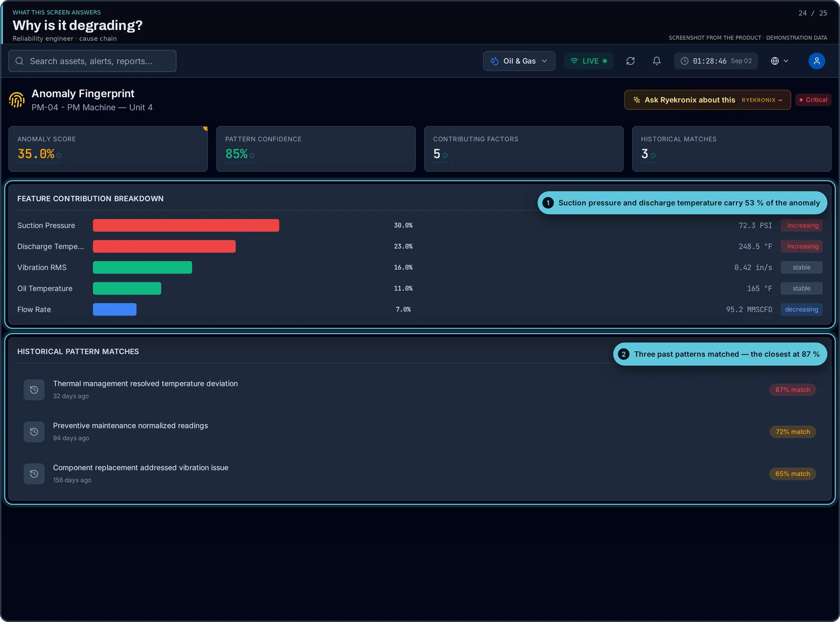Screen dimensions: 840x622
Task: Click the increasing tag on Suction Pressure
Action: [x=802, y=225]
